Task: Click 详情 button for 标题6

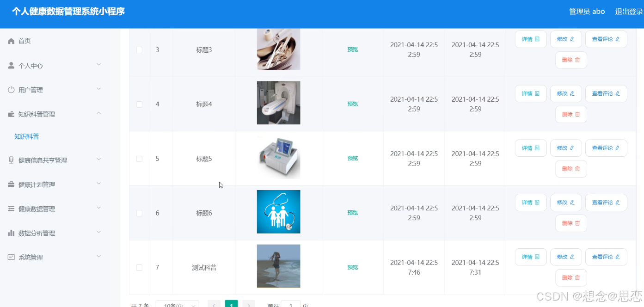Action: pyautogui.click(x=531, y=203)
